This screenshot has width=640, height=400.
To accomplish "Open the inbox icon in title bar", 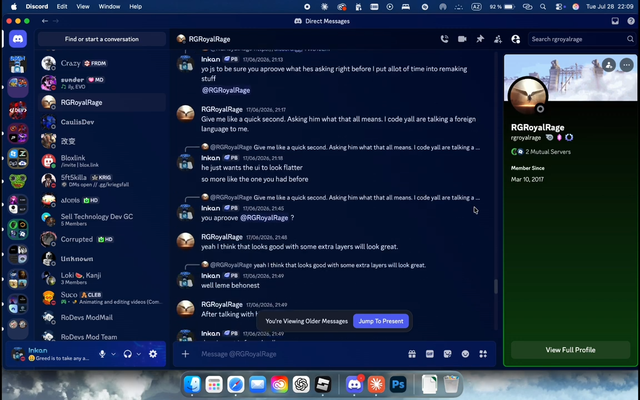I will coord(615,21).
